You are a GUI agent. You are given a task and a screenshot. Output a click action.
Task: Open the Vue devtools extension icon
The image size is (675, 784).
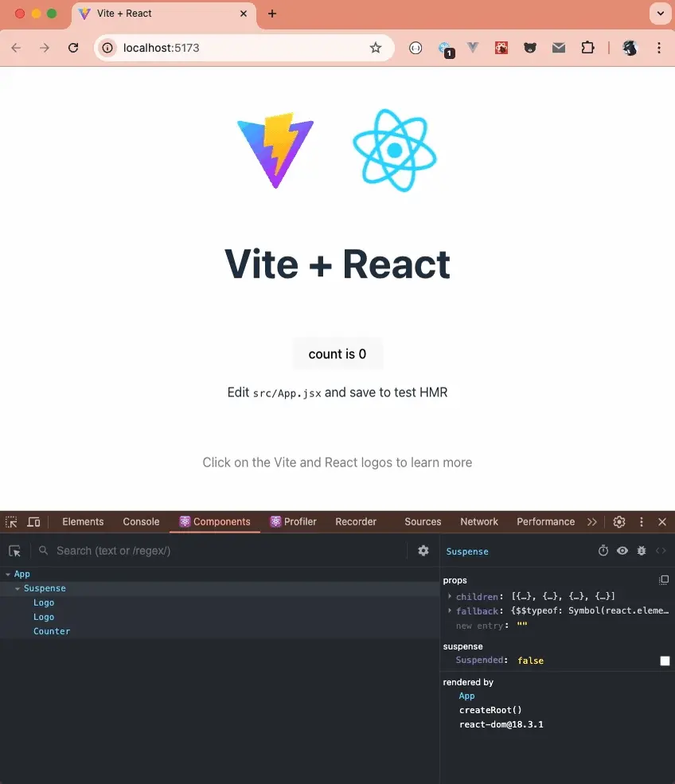click(x=473, y=48)
